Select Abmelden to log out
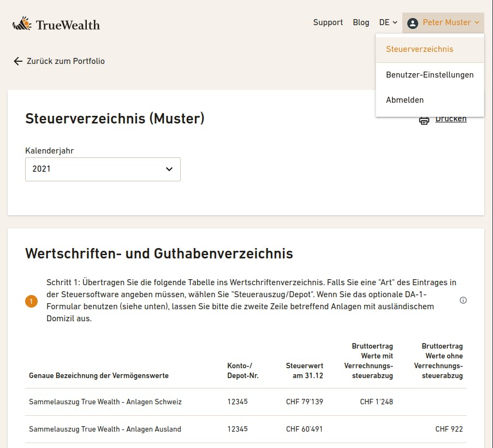Screen dimensions: 493x448 tap(430, 100)
